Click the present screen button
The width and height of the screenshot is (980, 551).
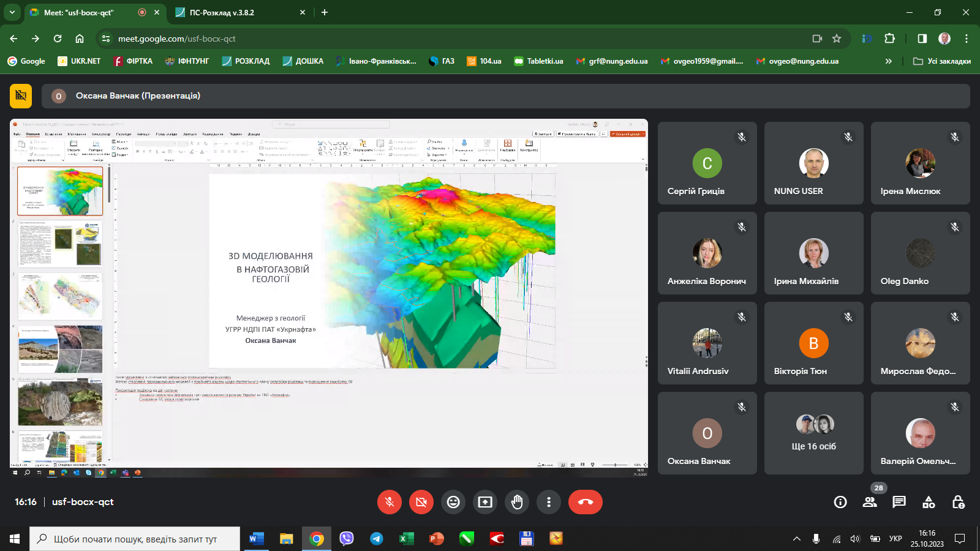pyautogui.click(x=485, y=502)
